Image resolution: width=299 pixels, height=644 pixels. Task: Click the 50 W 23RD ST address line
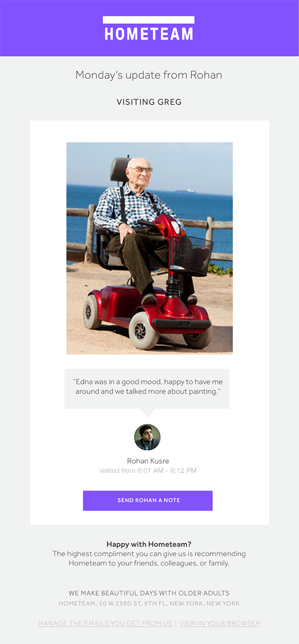pos(149,603)
